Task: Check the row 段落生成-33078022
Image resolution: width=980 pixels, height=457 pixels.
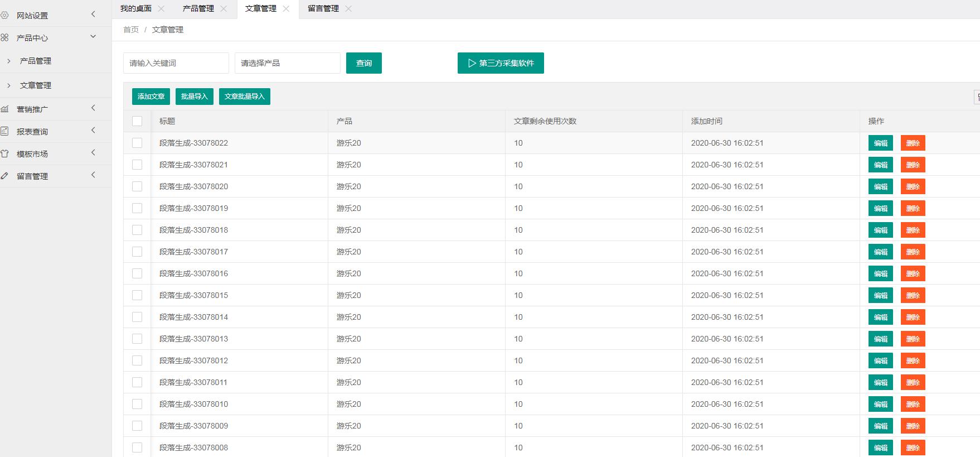Action: point(137,143)
